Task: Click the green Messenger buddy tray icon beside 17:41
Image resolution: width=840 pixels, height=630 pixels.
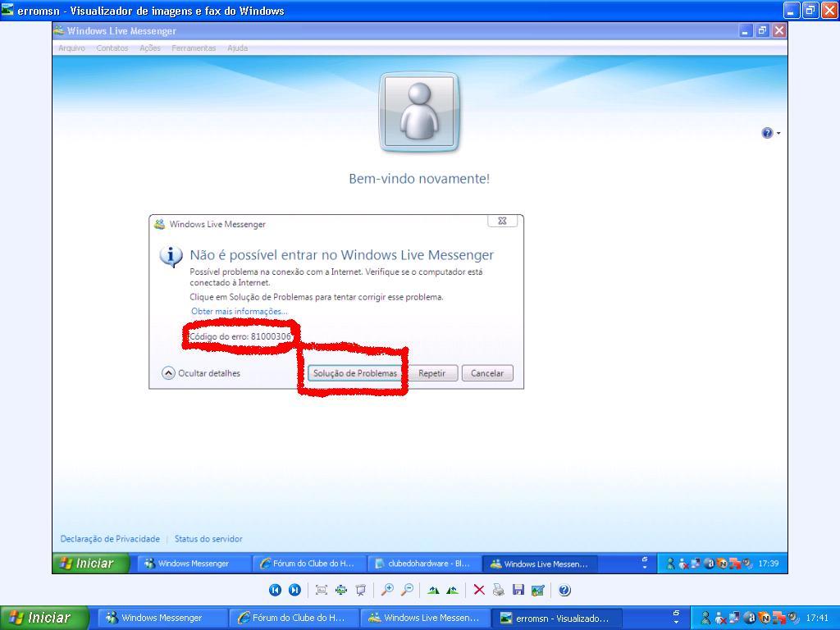Action: (x=706, y=618)
